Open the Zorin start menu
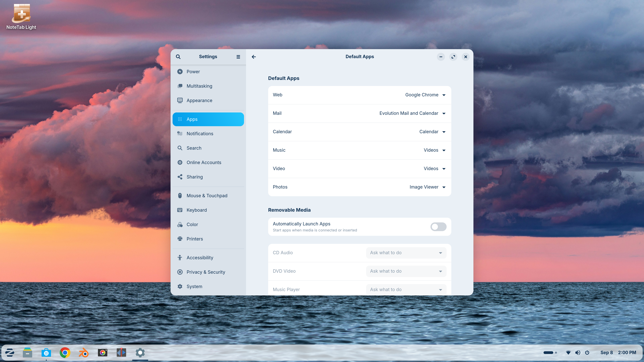 coord(10,353)
